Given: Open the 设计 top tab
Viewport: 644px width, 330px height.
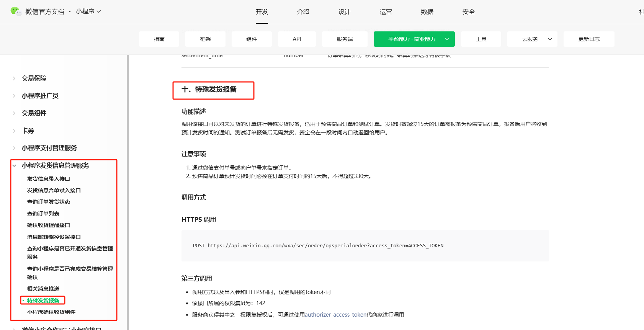Looking at the screenshot, I should tap(345, 12).
